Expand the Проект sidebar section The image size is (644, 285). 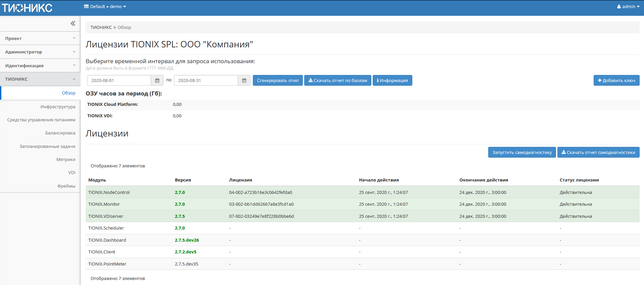point(40,38)
